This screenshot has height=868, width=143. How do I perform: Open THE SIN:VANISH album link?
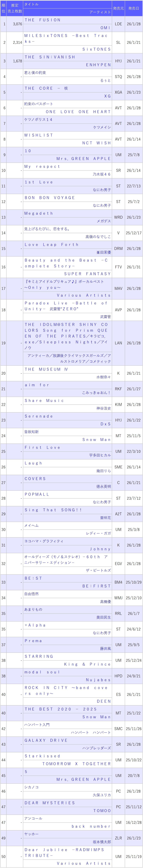(x=50, y=57)
